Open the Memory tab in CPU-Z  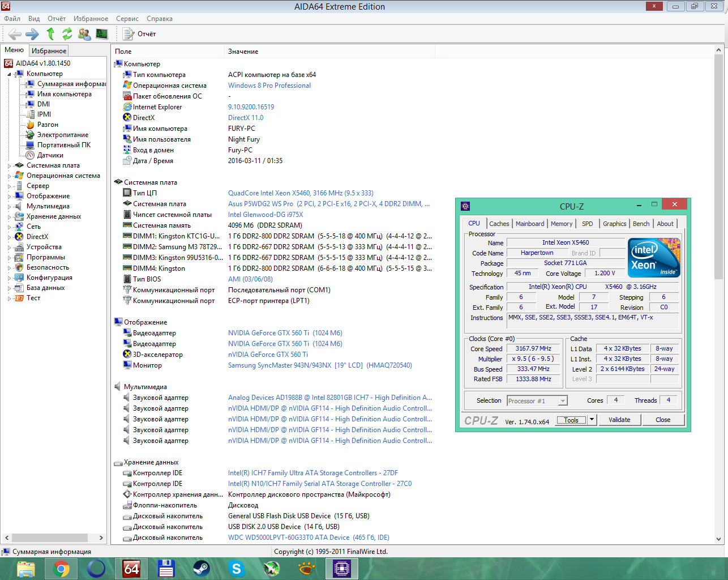point(561,224)
